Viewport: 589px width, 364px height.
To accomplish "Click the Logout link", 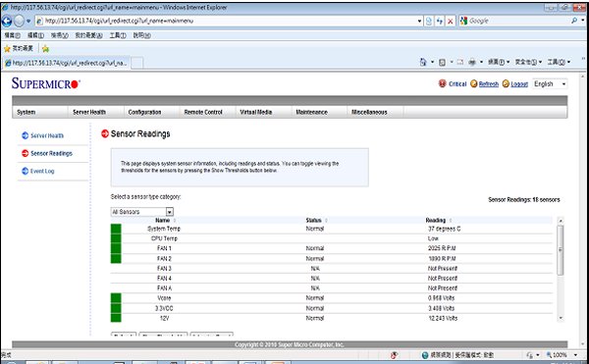I will (519, 84).
